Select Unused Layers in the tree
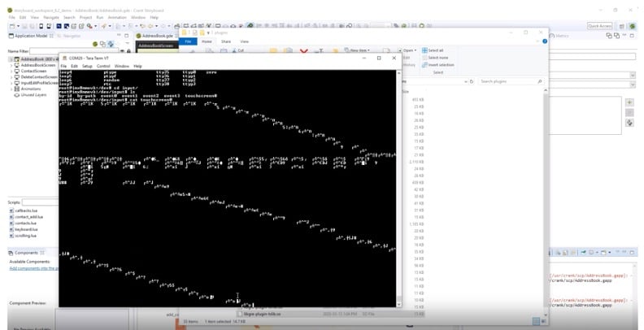 [33, 95]
